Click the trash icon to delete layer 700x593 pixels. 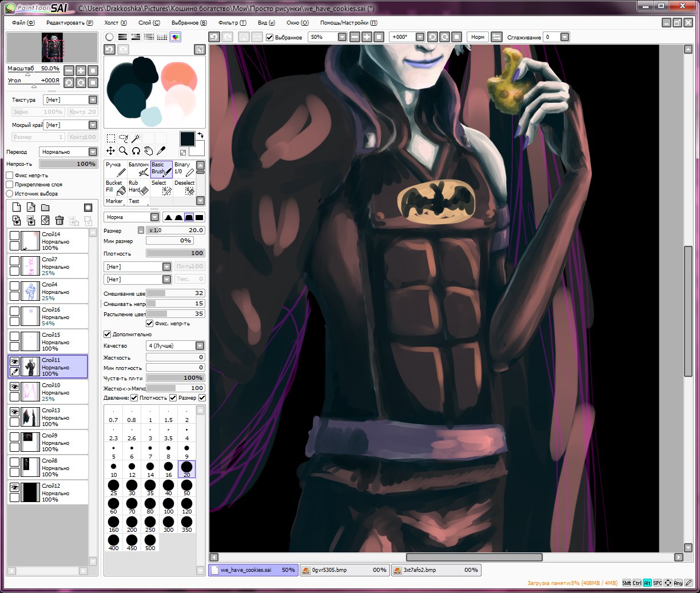pyautogui.click(x=59, y=220)
